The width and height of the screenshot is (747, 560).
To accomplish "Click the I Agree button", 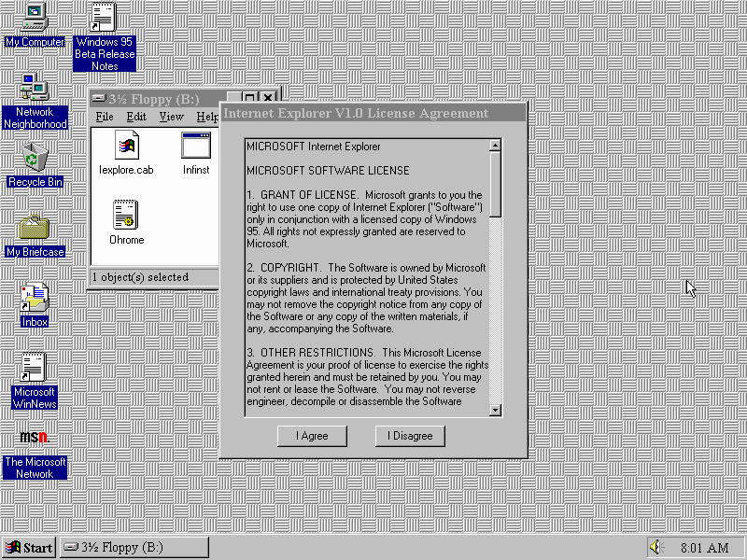I will point(312,436).
